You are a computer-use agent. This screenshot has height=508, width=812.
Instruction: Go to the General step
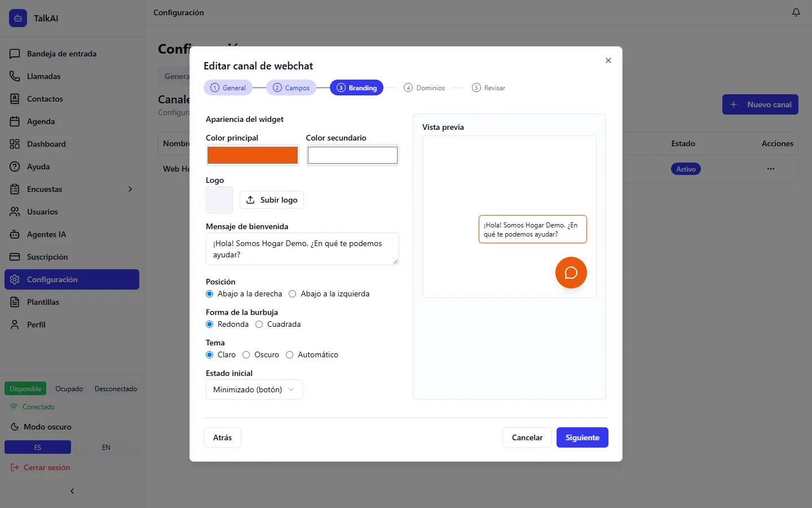pos(228,87)
